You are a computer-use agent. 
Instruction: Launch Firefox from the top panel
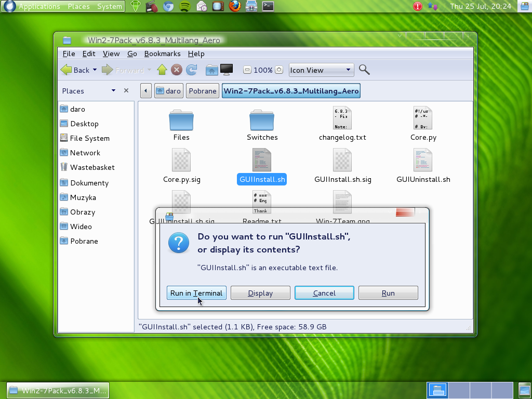point(235,6)
